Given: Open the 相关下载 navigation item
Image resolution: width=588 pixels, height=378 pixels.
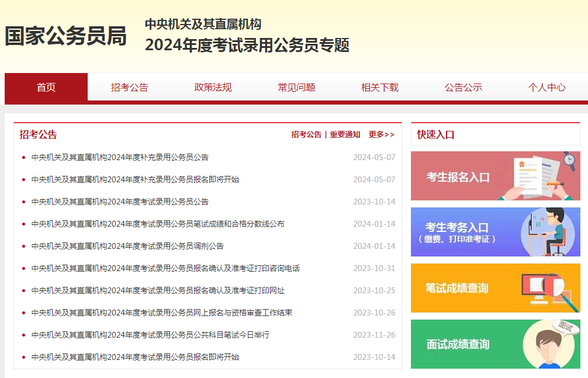Looking at the screenshot, I should 380,87.
